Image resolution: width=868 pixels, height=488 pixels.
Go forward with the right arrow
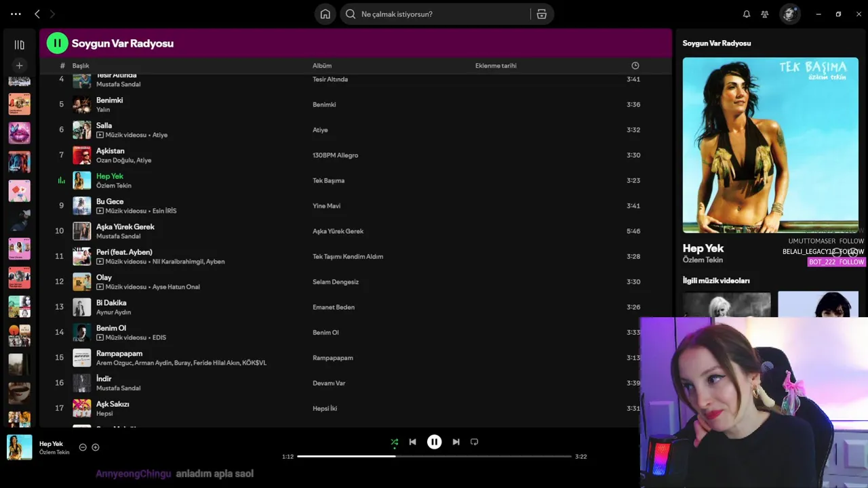52,14
